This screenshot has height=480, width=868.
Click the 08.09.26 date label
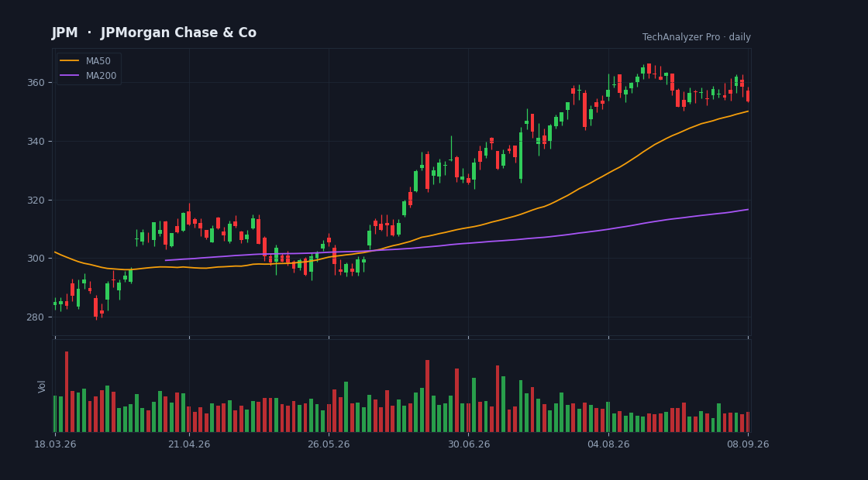[748, 444]
